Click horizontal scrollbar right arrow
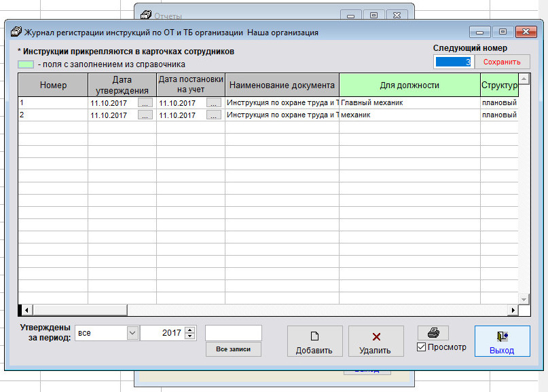This screenshot has height=392, width=548. click(x=513, y=310)
